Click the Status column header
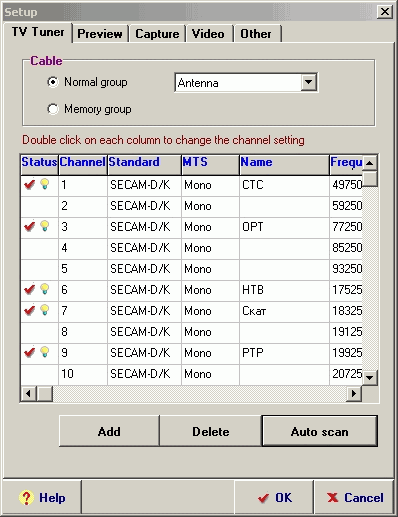Screen dimensions: 398x517 click(39, 164)
